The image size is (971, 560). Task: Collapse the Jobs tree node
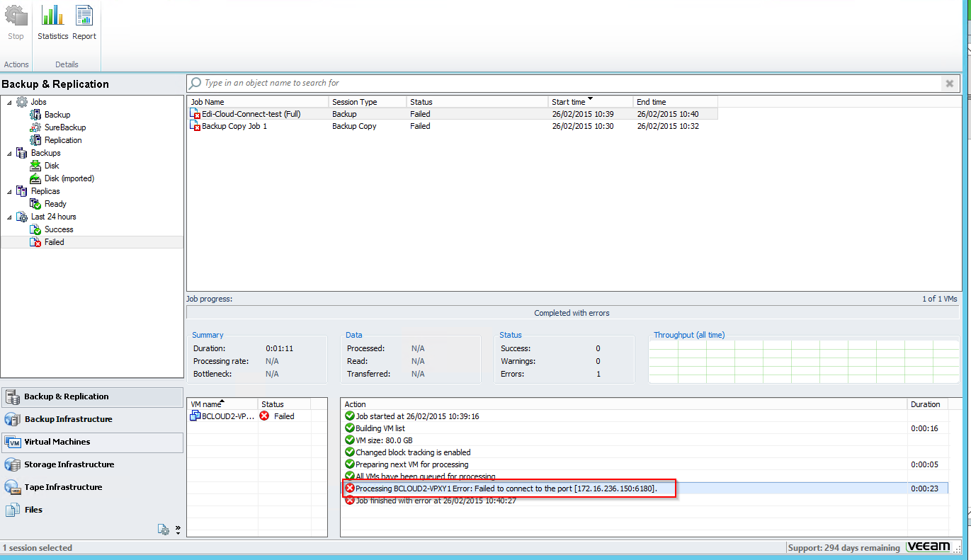pos(9,102)
